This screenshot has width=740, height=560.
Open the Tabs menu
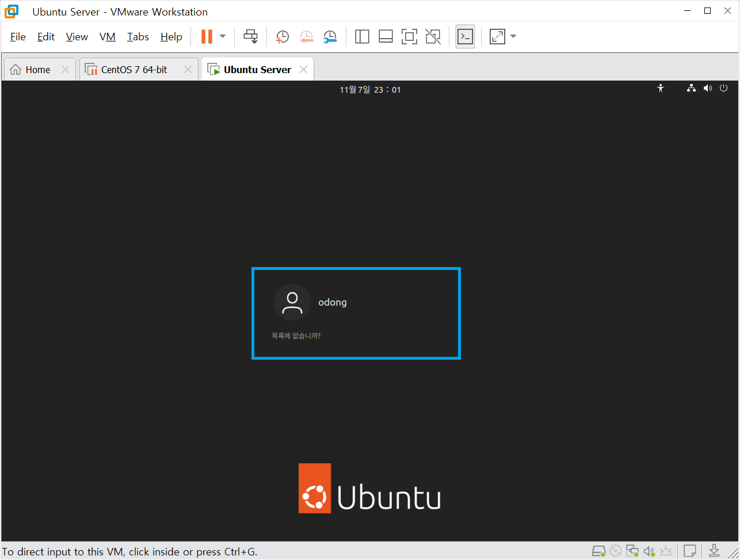138,37
